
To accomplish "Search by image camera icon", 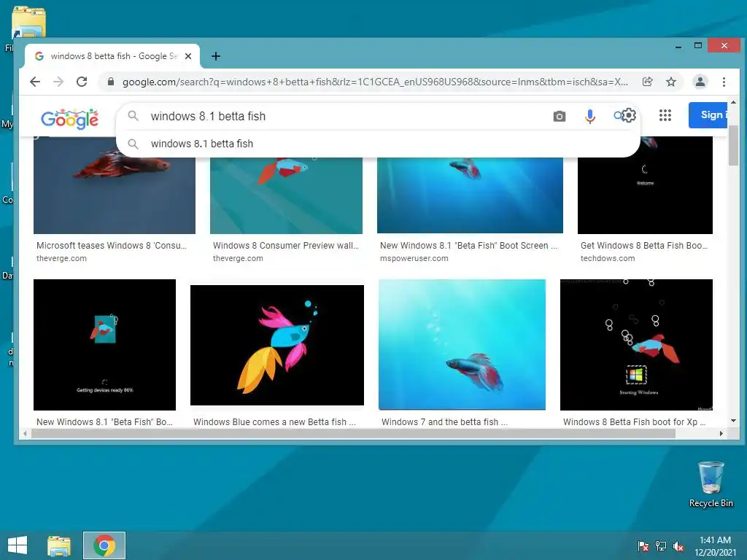I will point(560,116).
